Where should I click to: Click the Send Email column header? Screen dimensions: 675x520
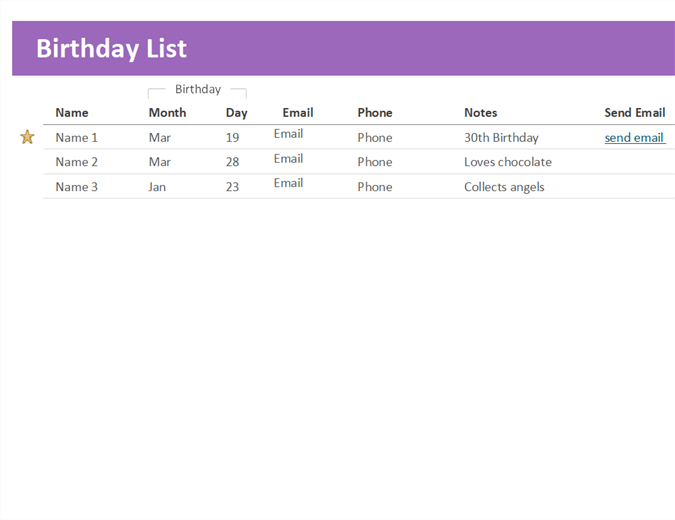click(x=634, y=113)
